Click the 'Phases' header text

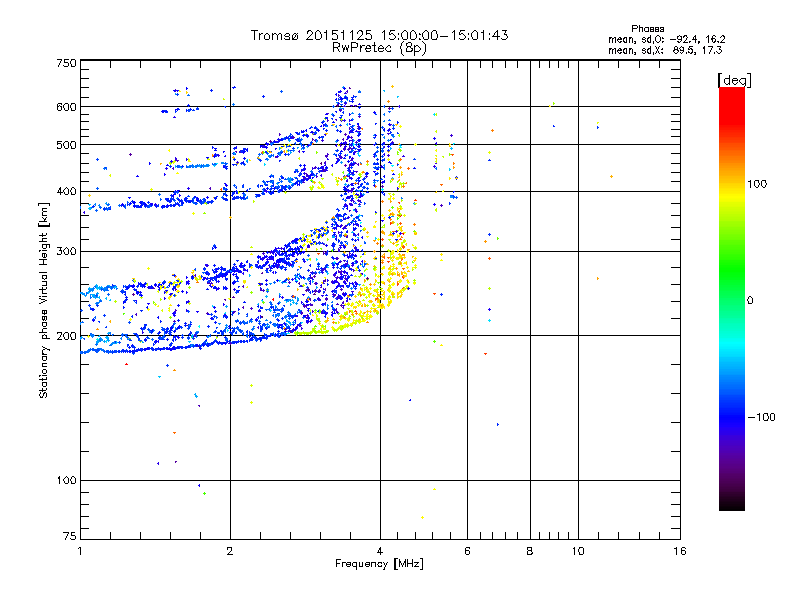[x=647, y=29]
